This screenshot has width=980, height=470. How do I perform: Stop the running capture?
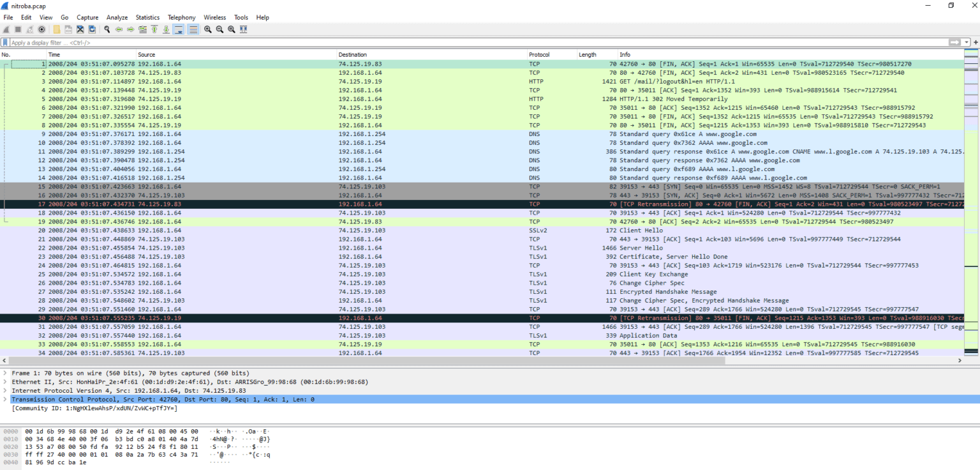(17, 29)
